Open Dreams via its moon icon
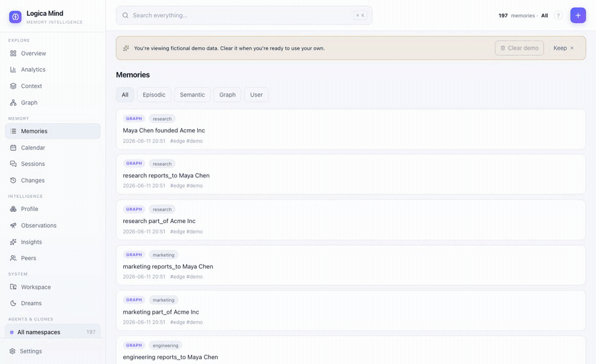596x364 pixels. 13,303
